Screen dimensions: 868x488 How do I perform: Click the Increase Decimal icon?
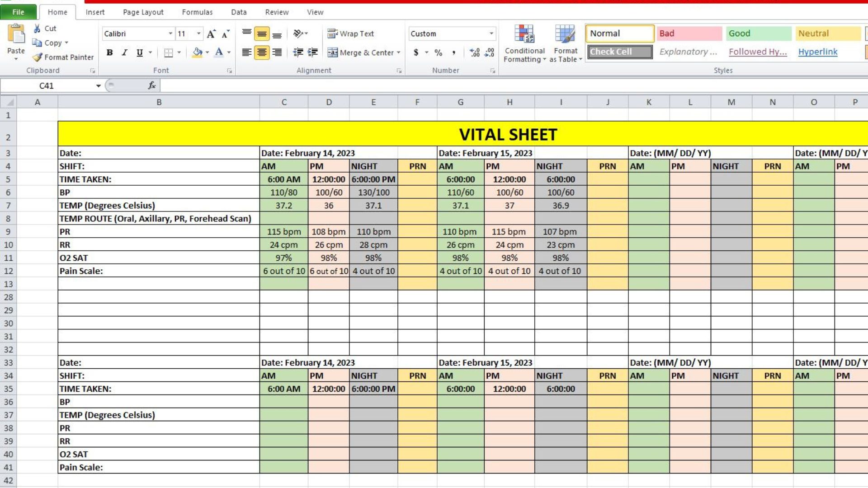[x=475, y=52]
